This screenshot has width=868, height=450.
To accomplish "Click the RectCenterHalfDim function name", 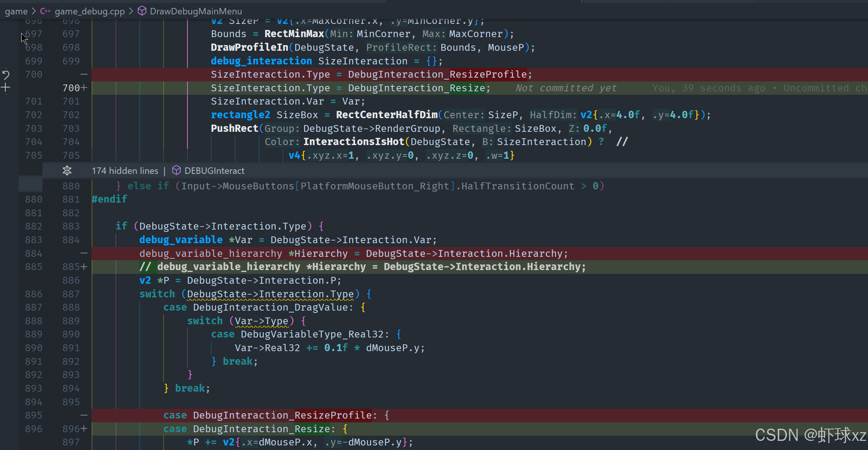I will (x=386, y=115).
